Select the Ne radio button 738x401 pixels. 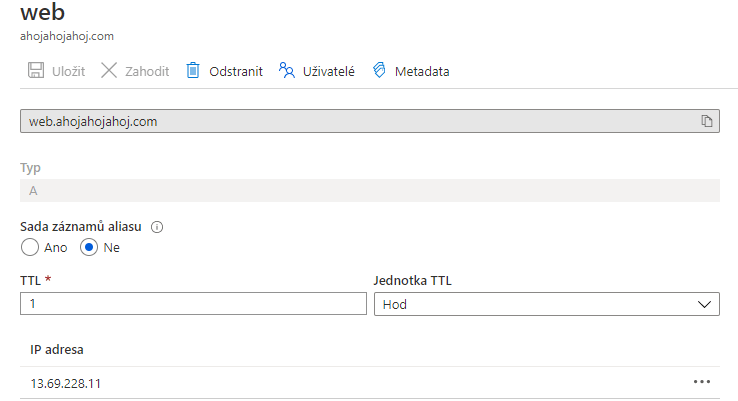pyautogui.click(x=89, y=247)
